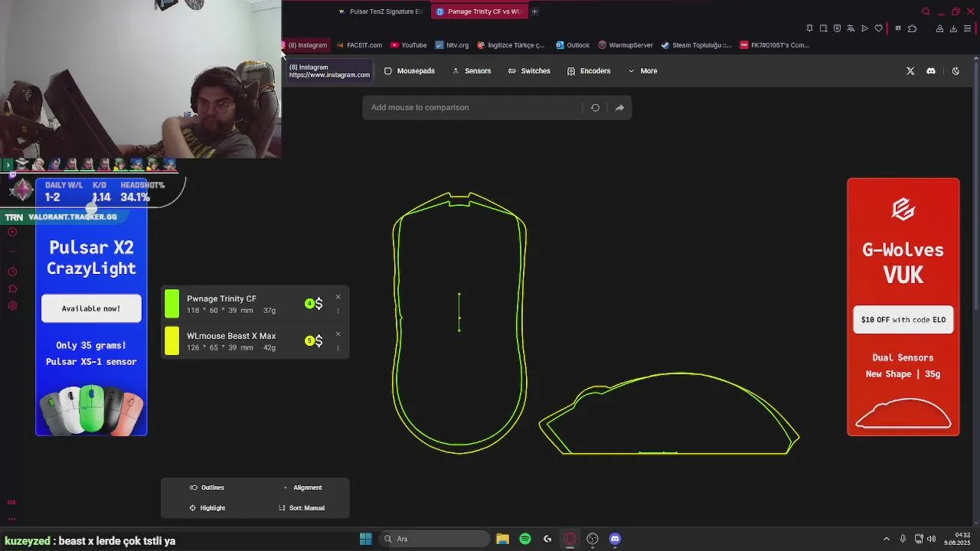
Task: Share the comparison with the arrow icon
Action: (619, 108)
